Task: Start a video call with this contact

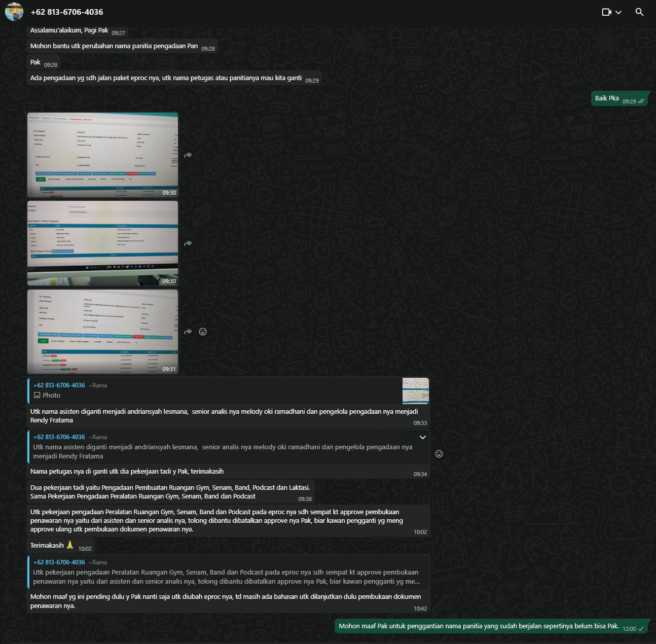Action: click(x=606, y=12)
